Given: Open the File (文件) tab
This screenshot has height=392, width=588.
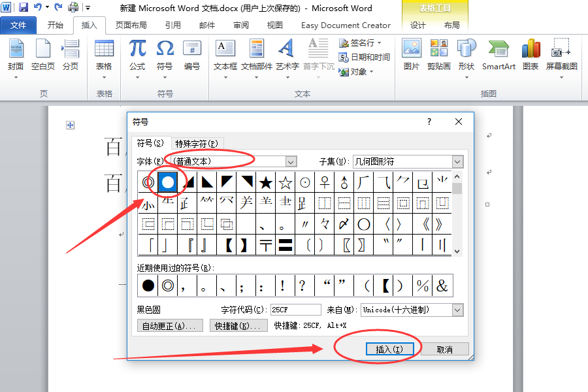Looking at the screenshot, I should click(x=18, y=25).
